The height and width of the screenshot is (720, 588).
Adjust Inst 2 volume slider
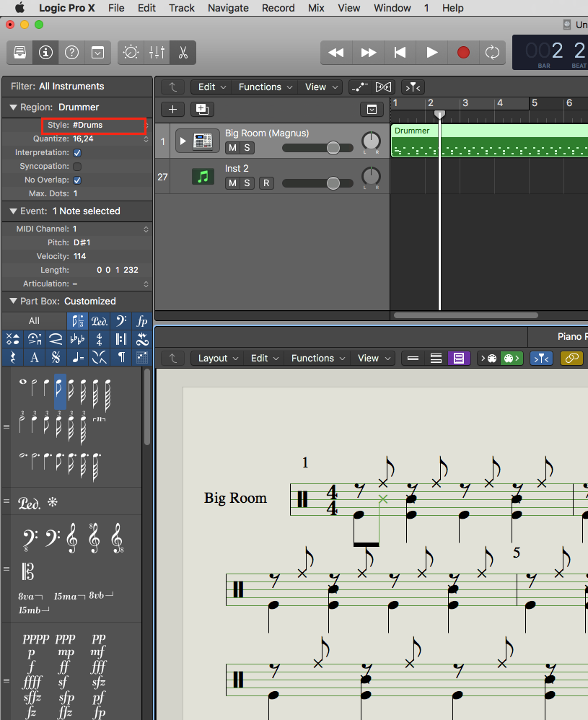(x=317, y=183)
